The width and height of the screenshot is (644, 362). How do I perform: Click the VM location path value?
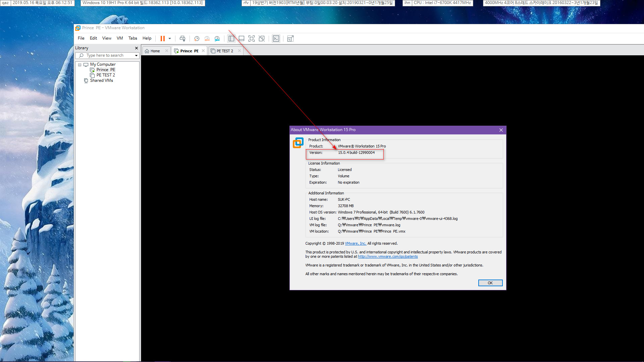coord(372,232)
